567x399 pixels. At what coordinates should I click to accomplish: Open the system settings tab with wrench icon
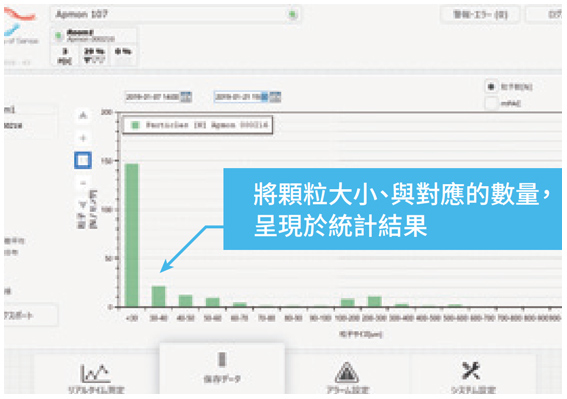point(472,375)
